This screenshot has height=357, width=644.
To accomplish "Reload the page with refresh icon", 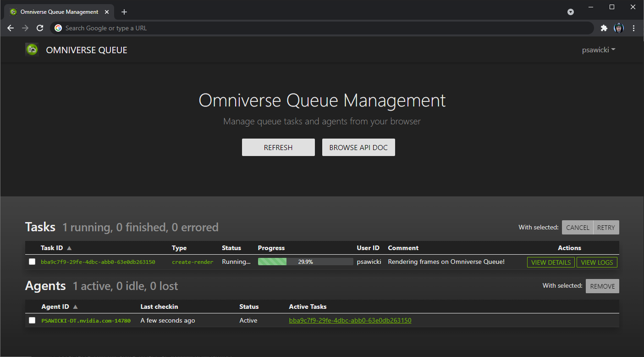I will pos(40,28).
